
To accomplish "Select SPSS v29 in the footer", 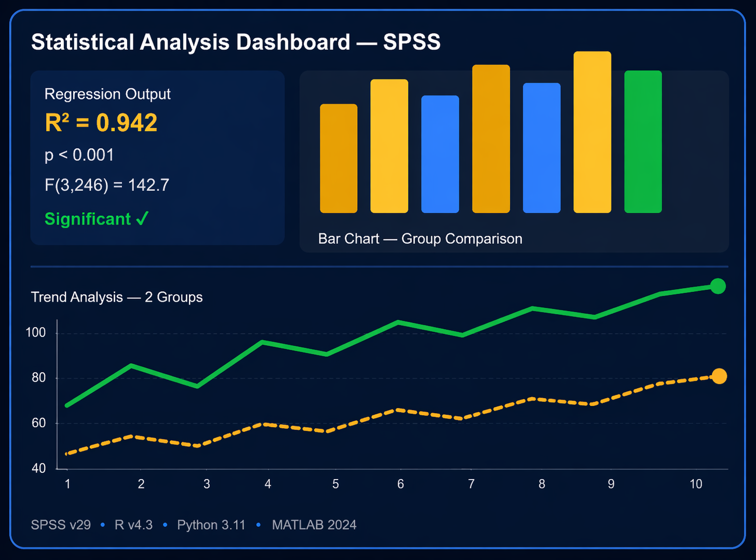I will pos(61,525).
